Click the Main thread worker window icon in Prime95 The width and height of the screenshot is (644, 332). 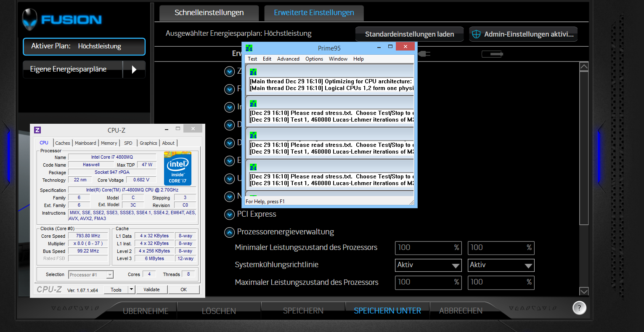pyautogui.click(x=253, y=72)
